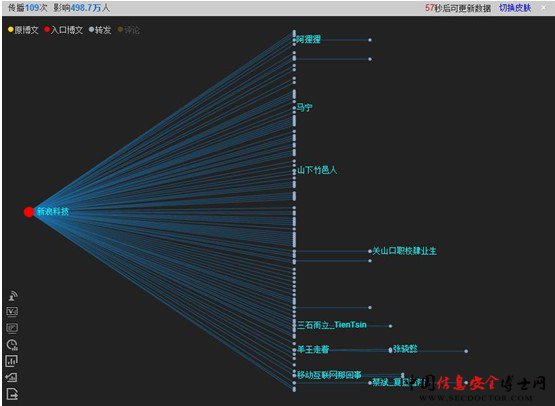Click the 张锐懿 second-level node
This screenshot has width=555, height=406.
[405, 349]
